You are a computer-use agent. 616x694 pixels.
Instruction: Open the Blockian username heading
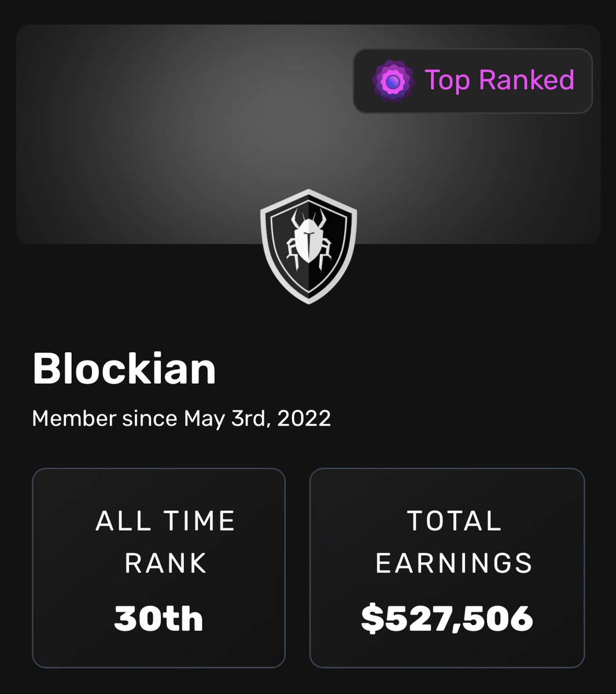point(124,368)
